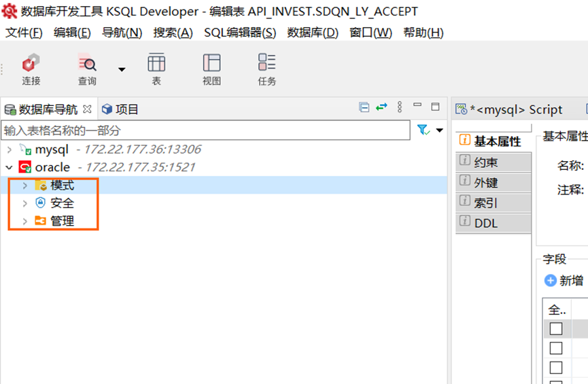
Task: Click the table name search input field
Action: 204,130
